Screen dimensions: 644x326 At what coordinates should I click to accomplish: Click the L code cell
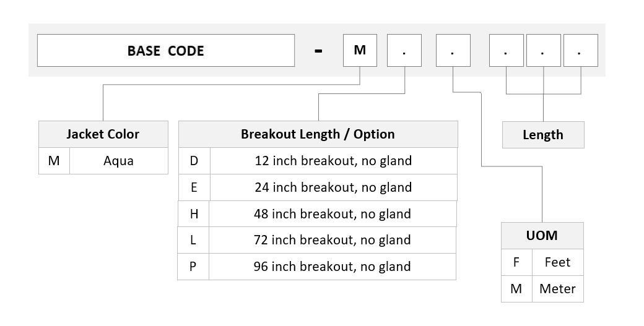(193, 240)
